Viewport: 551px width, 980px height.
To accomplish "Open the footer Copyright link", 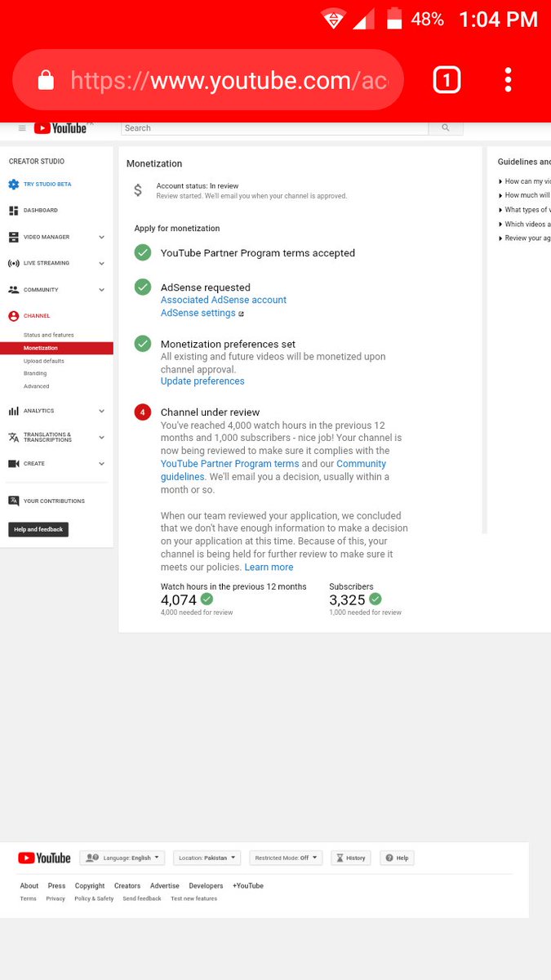I will [x=90, y=886].
